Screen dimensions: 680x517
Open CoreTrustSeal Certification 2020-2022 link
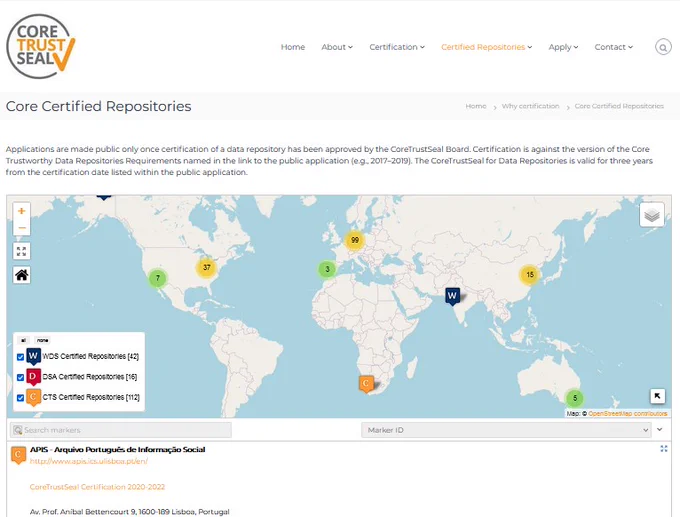(x=97, y=487)
